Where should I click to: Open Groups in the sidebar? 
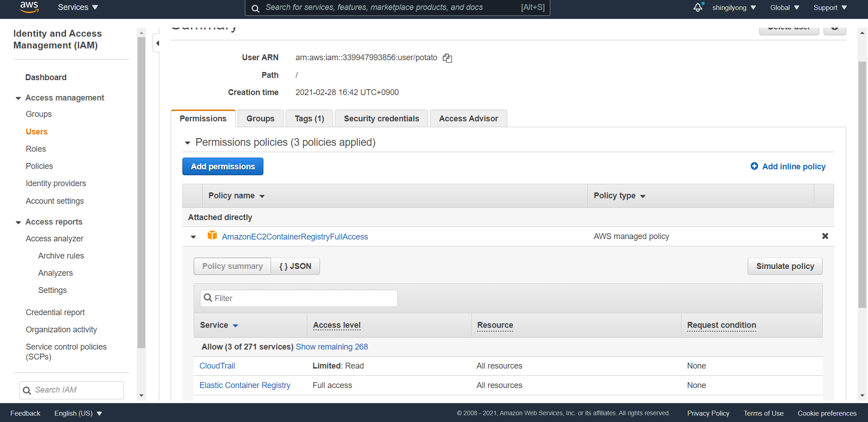click(x=38, y=114)
